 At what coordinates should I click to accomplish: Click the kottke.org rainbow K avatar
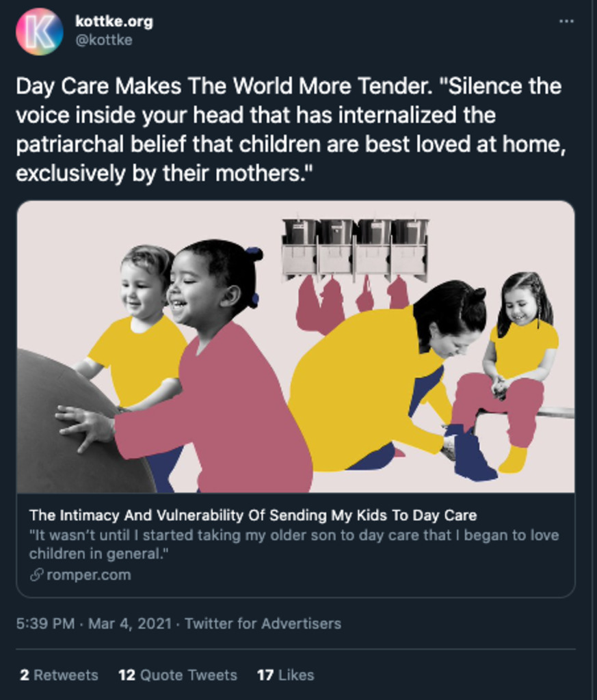click(40, 31)
